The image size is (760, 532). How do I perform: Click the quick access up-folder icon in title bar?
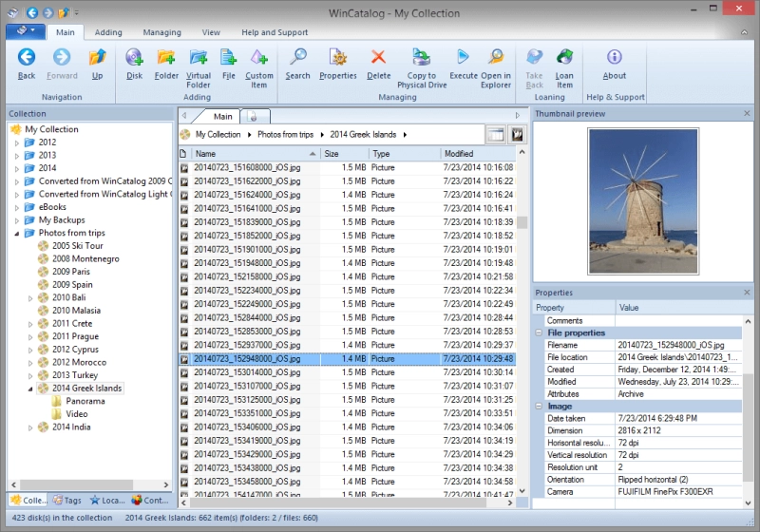tap(64, 12)
